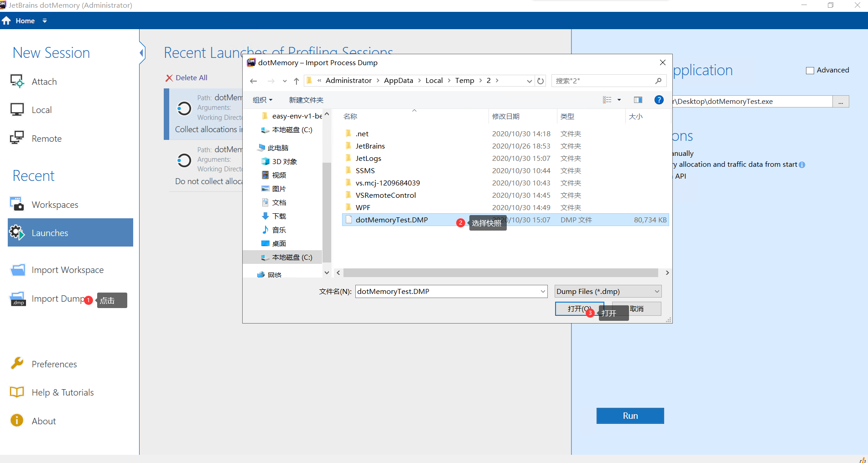Enable the Advanced checkbox
Image resolution: width=868 pixels, height=463 pixels.
click(x=810, y=70)
